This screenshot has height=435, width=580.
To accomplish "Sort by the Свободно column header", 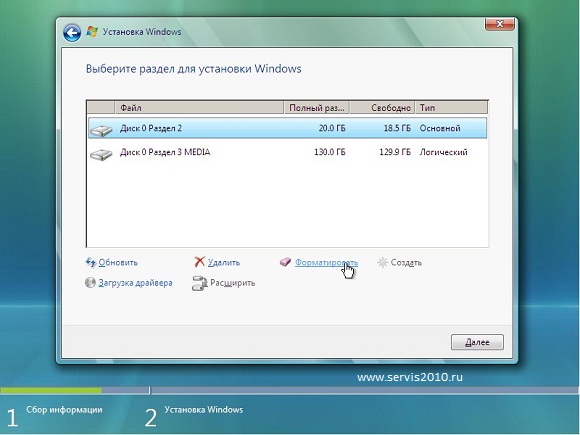I will click(x=382, y=108).
